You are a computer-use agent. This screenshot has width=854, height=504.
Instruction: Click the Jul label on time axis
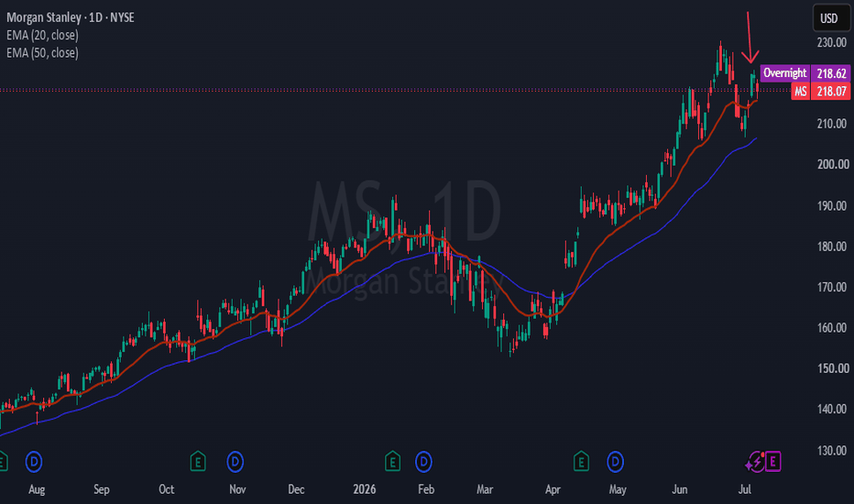[x=745, y=489]
